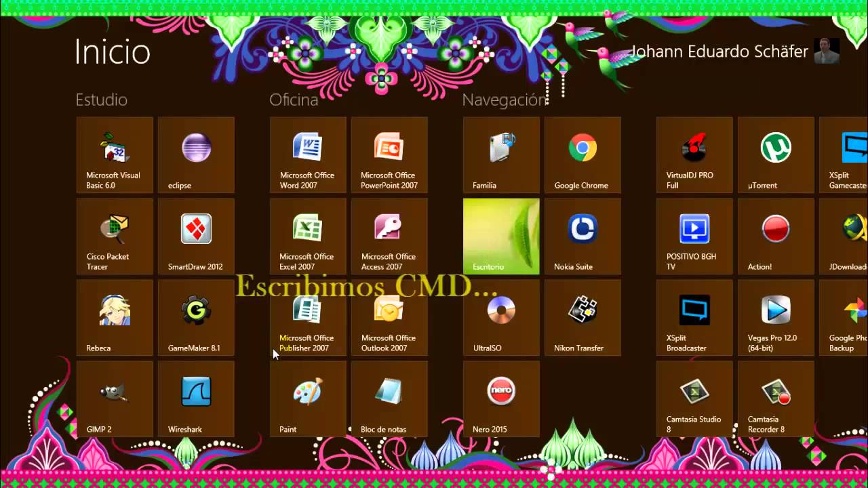Launch Camtasia Studio 8 tile

point(694,399)
